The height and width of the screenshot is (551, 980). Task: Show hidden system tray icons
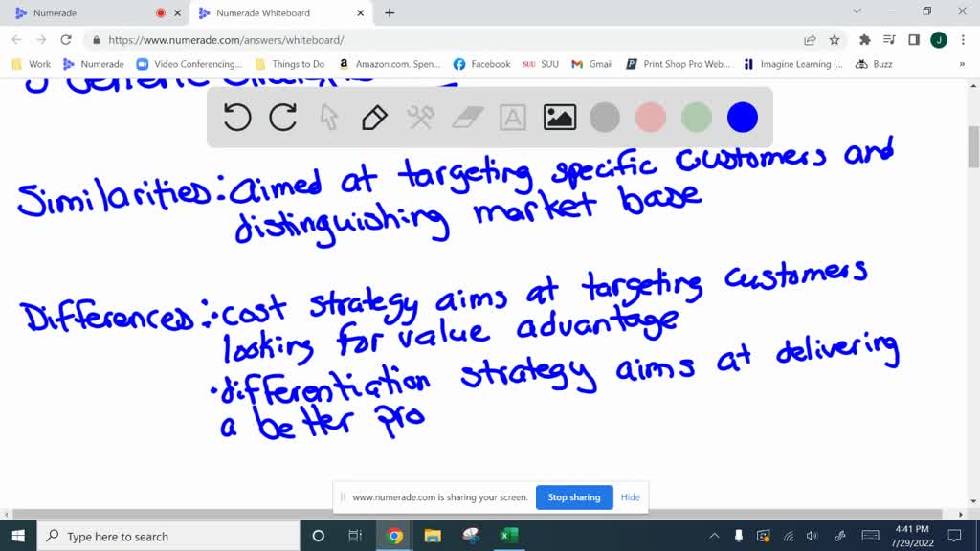[x=714, y=536]
